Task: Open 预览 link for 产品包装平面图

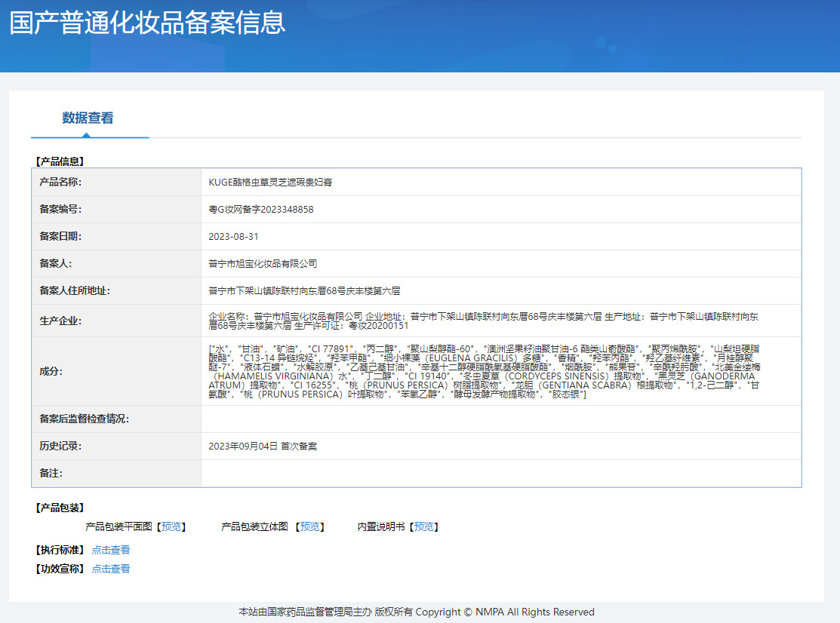Action: pyautogui.click(x=171, y=526)
